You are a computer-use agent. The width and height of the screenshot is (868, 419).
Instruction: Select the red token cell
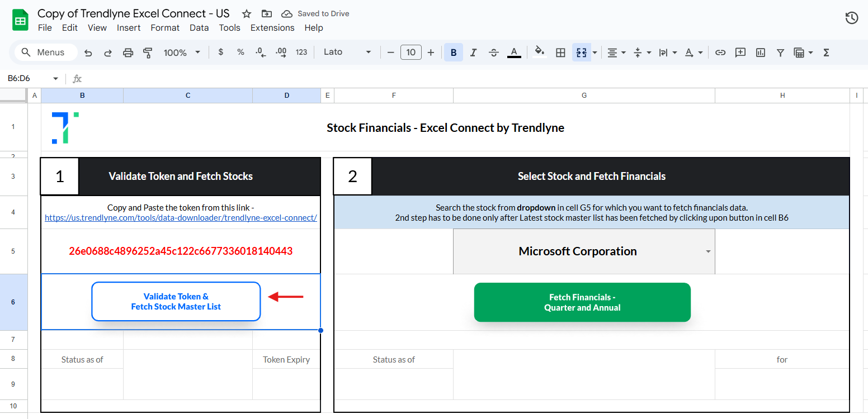point(181,251)
